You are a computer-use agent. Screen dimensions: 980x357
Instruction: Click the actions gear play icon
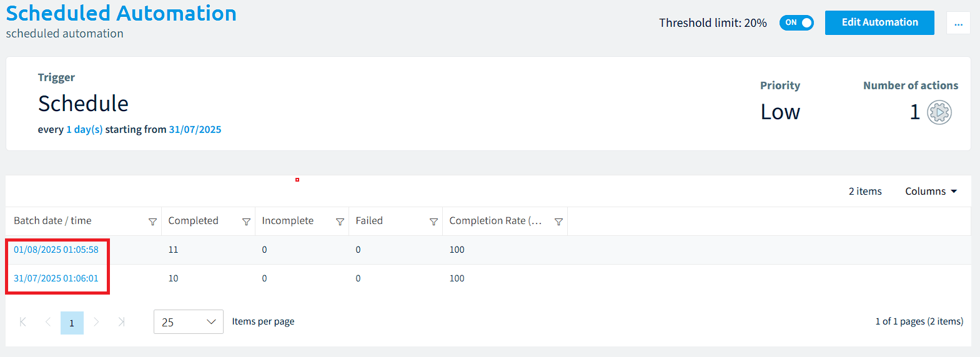939,112
